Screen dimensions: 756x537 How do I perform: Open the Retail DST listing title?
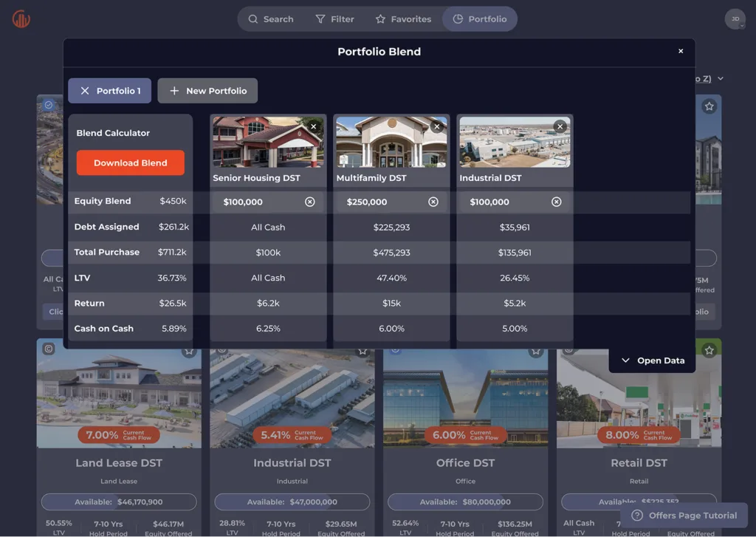(x=639, y=462)
